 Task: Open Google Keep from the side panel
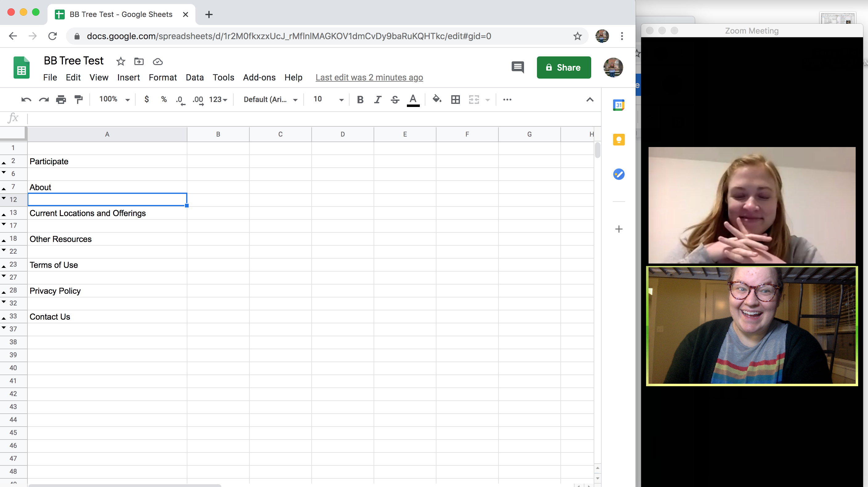tap(619, 140)
